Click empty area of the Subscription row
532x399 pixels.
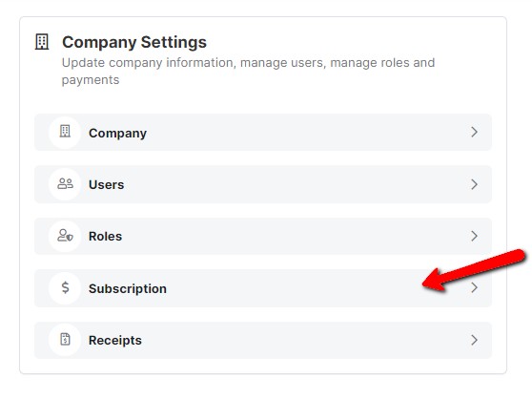coord(288,288)
